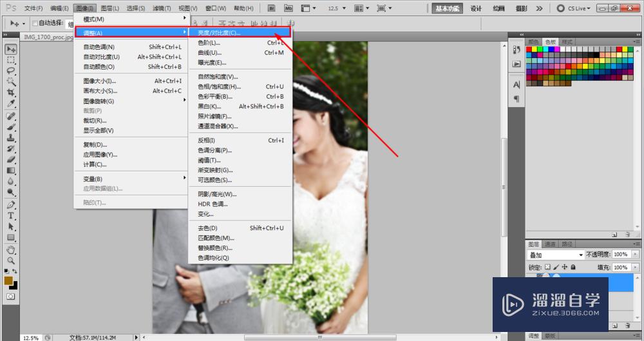Toggle lock position icon
Viewport: 644px width, 341px height.
[x=565, y=267]
